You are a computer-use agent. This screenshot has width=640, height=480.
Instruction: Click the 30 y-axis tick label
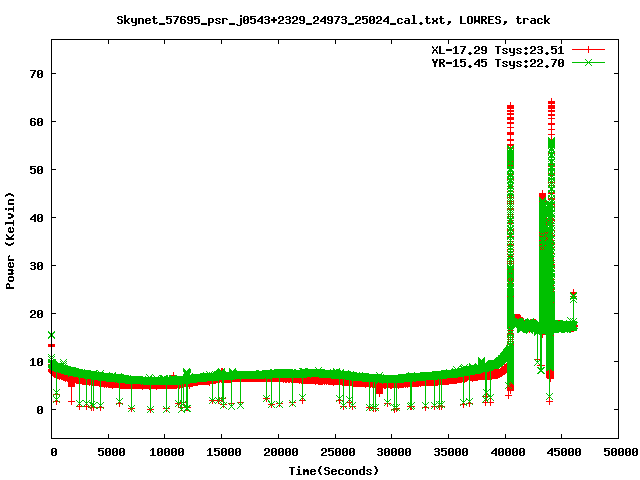pyautogui.click(x=36, y=266)
